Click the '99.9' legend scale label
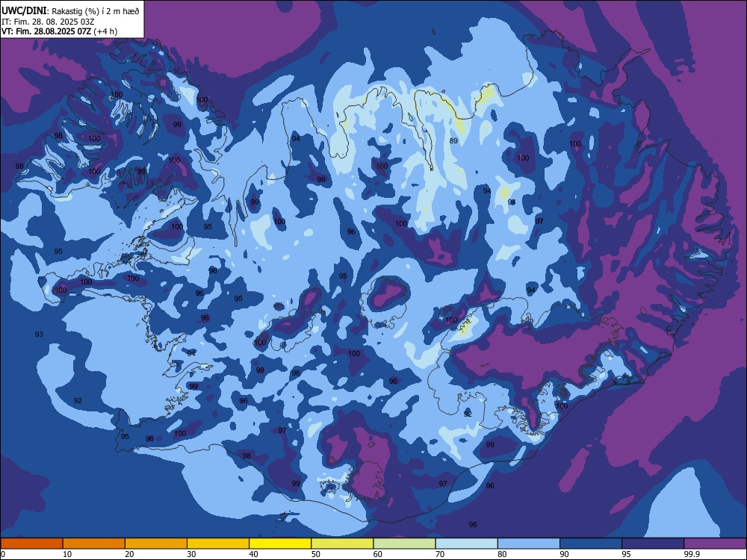This screenshot has height=560, width=747. [x=691, y=554]
